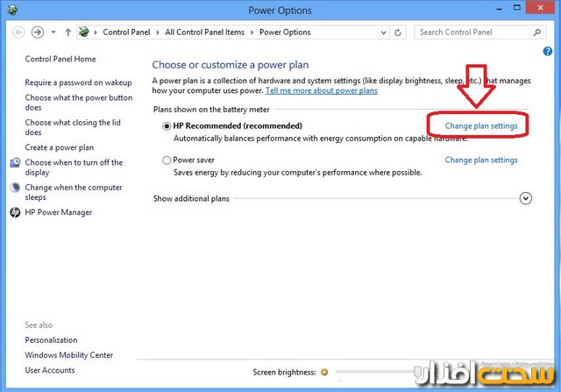The image size is (561, 392).
Task: Open Control Panel Home
Action: (60, 59)
